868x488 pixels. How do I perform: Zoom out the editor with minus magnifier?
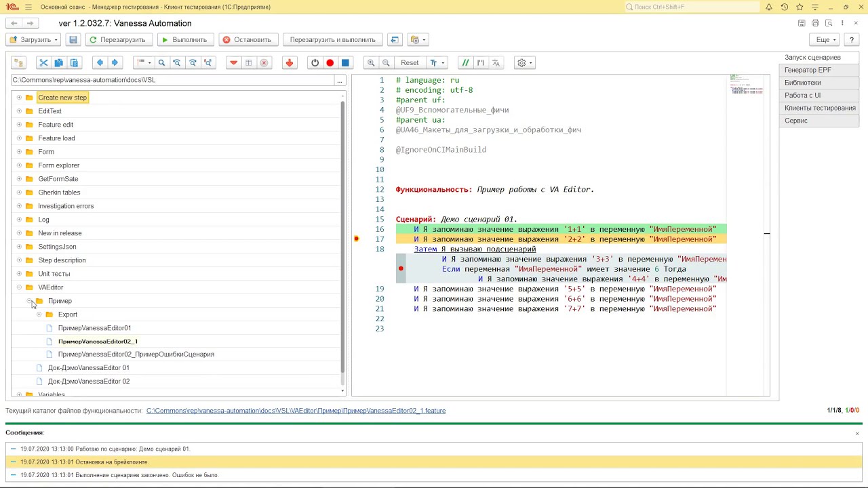pos(386,63)
